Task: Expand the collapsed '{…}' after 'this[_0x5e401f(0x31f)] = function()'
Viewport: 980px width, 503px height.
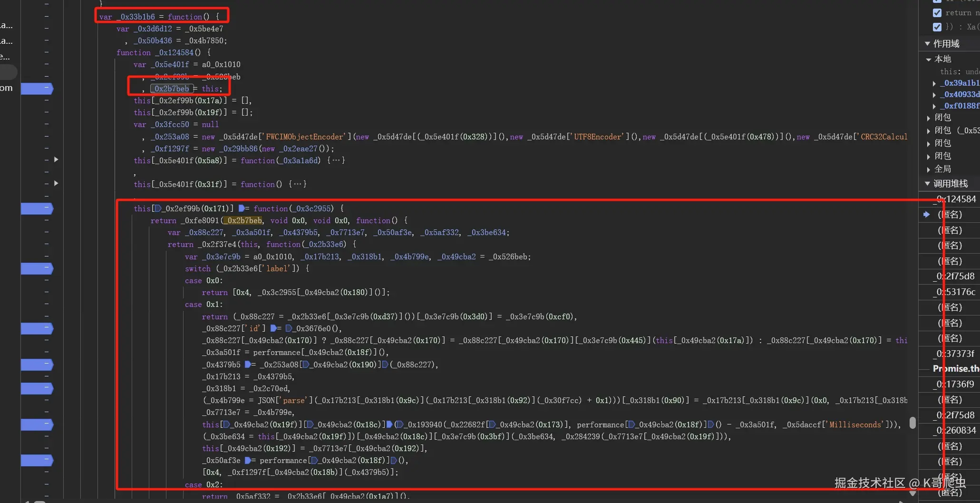Action: pyautogui.click(x=298, y=184)
